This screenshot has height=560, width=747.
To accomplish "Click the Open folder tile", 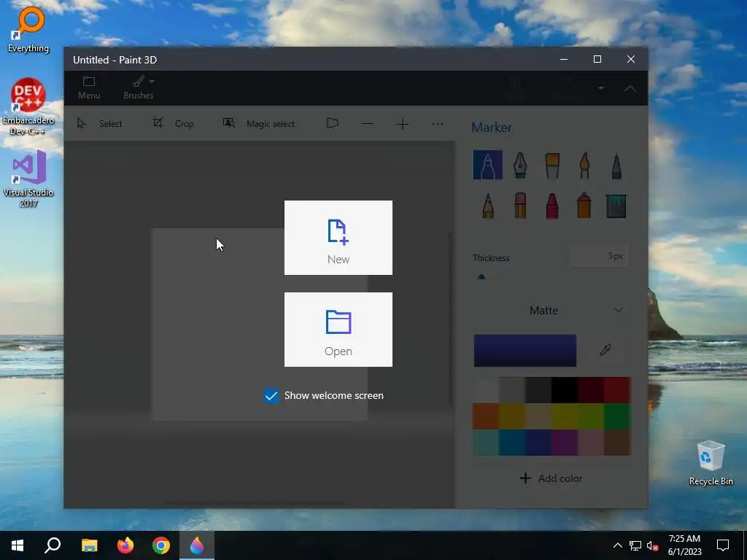I will 338,330.
